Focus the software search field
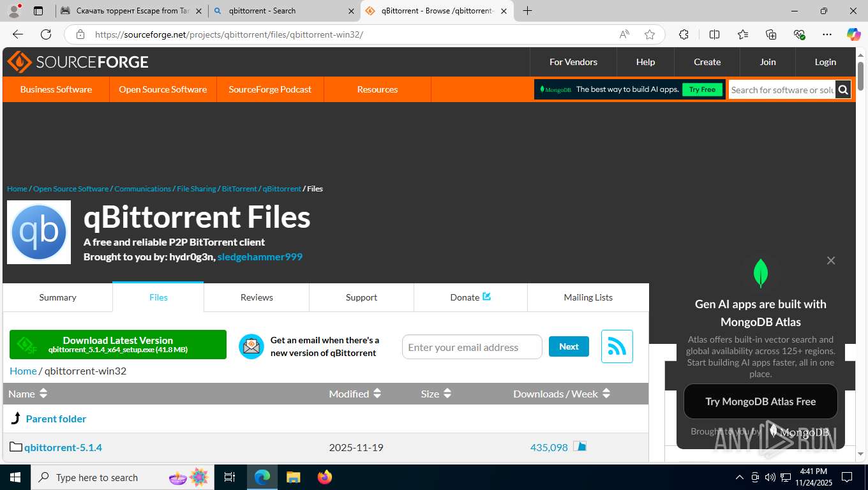 [x=782, y=90]
